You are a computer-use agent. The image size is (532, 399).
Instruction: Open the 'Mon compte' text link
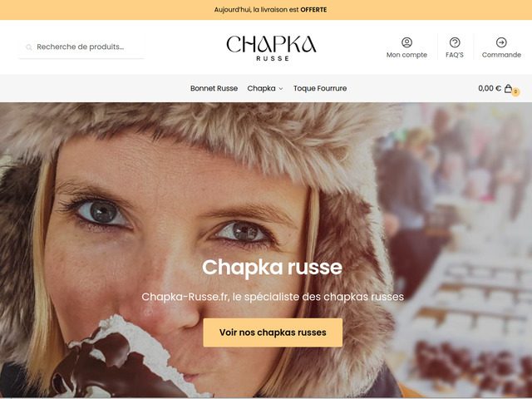pyautogui.click(x=406, y=55)
